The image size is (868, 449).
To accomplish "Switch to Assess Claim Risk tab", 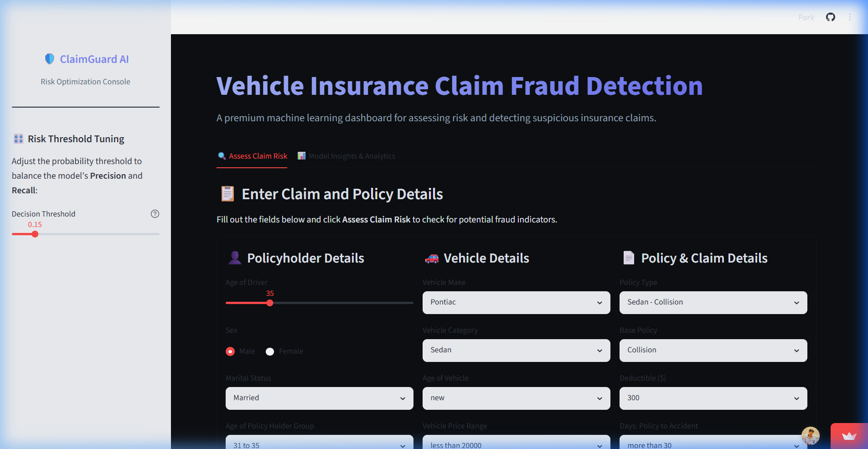I will point(252,156).
